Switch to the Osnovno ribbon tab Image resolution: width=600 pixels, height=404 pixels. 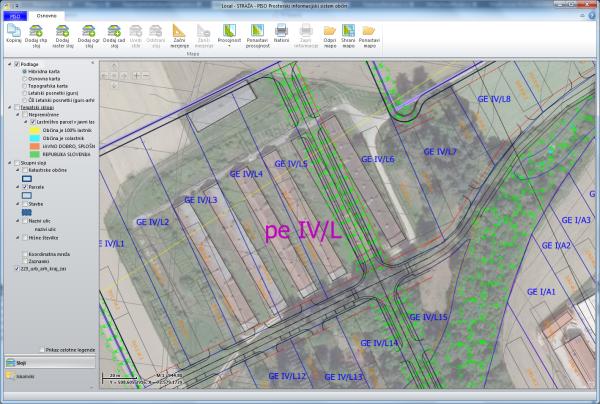[x=47, y=17]
